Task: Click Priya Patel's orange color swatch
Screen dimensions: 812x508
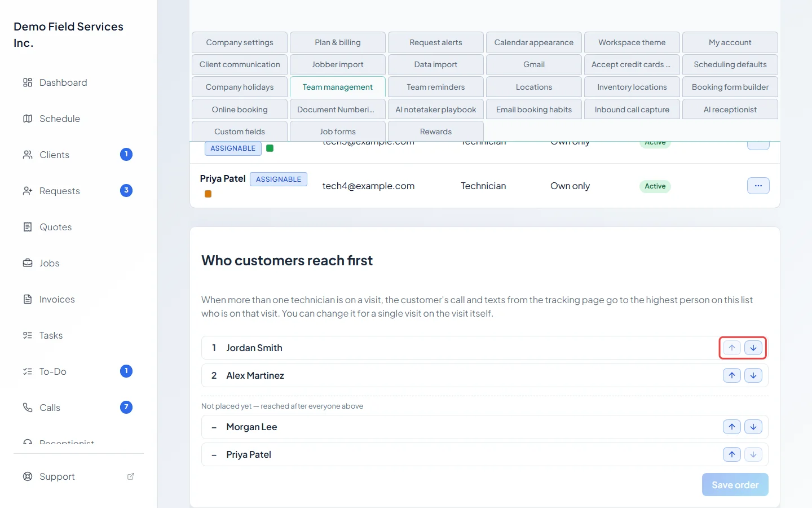Action: 208,194
